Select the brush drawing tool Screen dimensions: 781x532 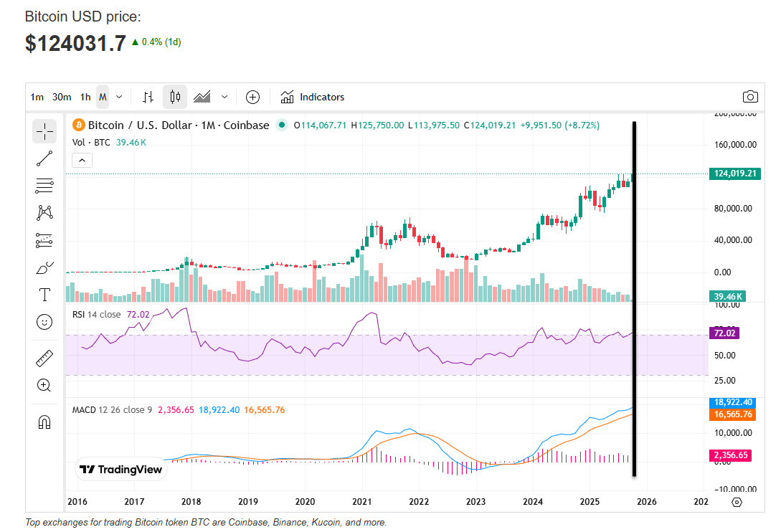(x=44, y=267)
